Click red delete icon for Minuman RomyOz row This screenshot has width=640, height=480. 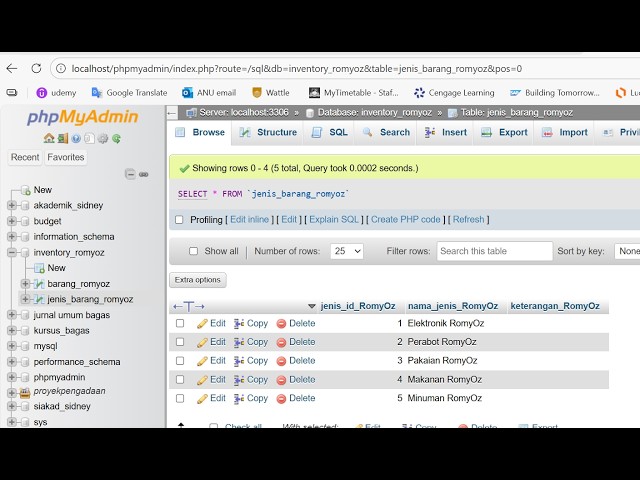pos(281,399)
